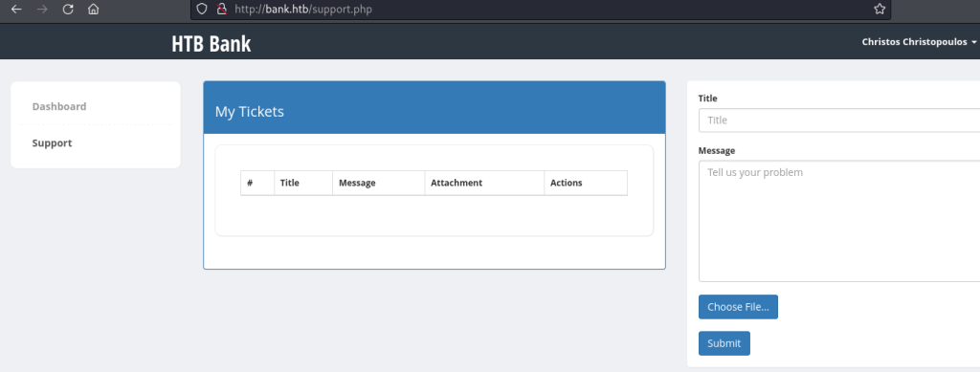Click the My Tickets panel heading
Viewport: 980px width, 372px height.
(x=250, y=112)
